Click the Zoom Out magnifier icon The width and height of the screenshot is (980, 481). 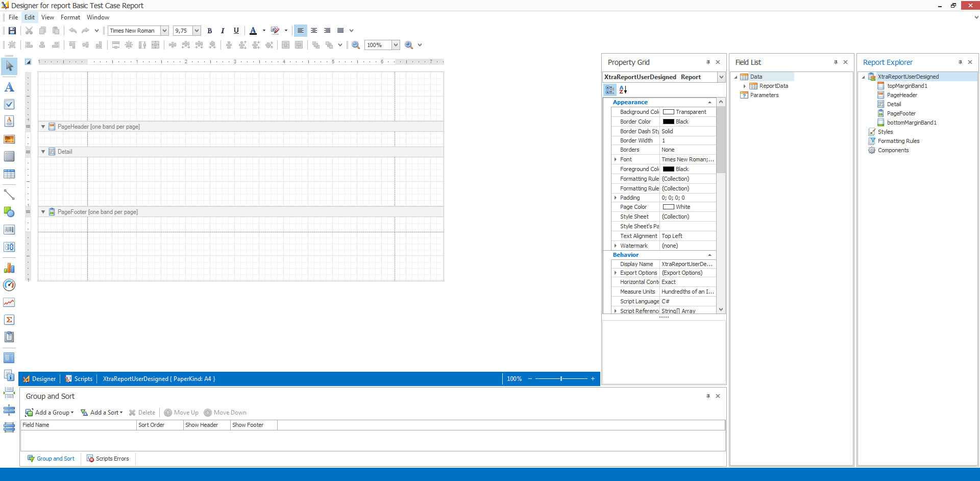(x=356, y=45)
